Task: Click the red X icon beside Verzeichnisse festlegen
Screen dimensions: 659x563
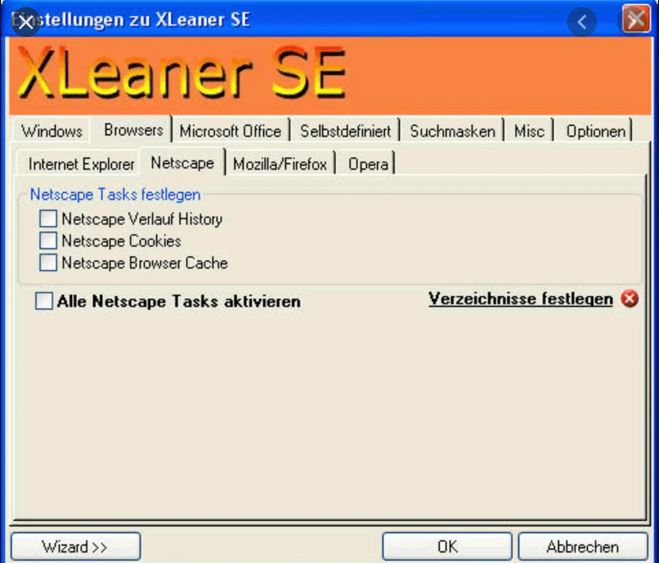Action: pos(629,299)
